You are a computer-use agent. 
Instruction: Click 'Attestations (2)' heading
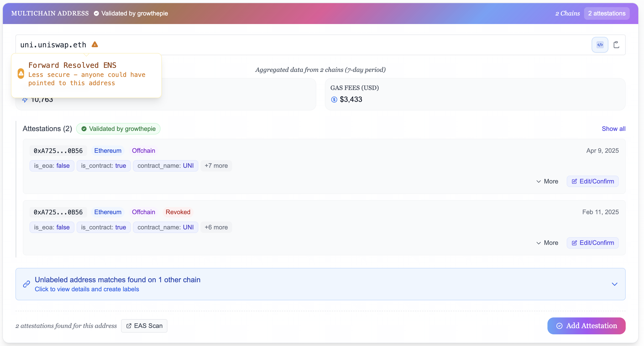48,129
